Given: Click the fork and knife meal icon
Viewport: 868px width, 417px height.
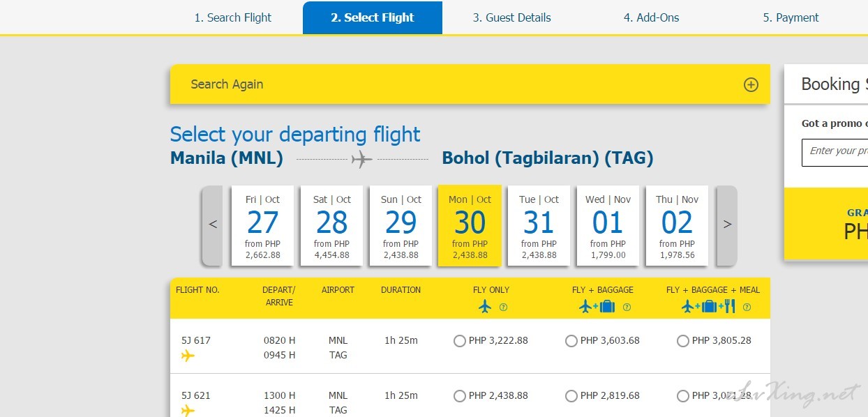Looking at the screenshot, I should pos(730,306).
